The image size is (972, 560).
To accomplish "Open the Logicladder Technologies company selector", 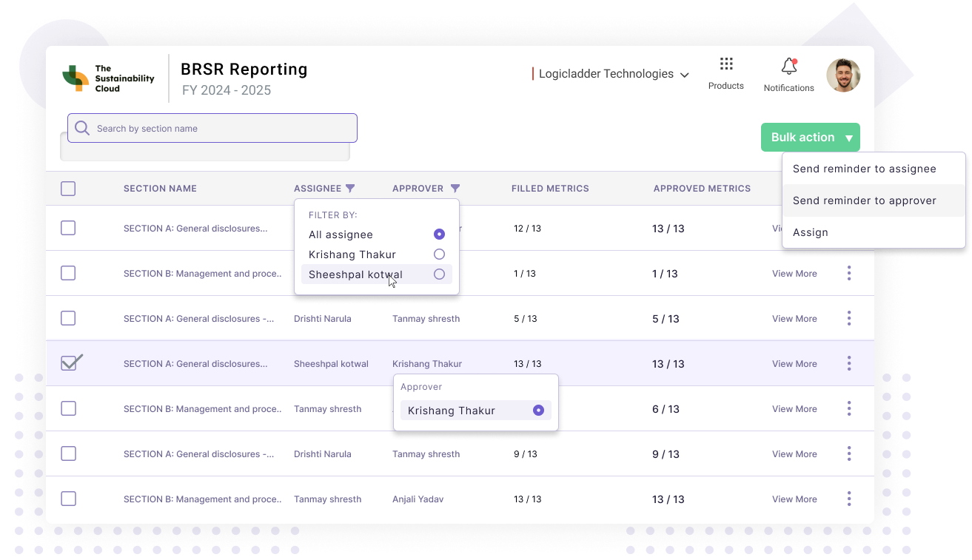I will (x=611, y=73).
